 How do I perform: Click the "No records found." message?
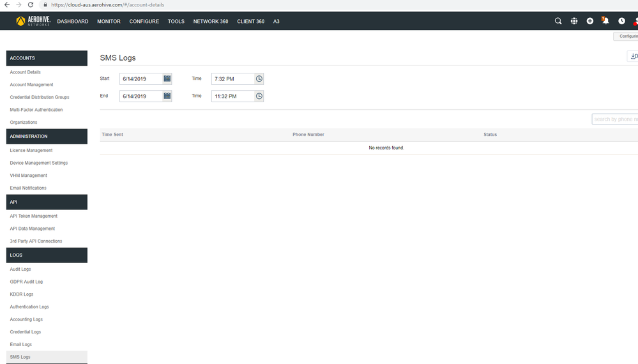386,148
